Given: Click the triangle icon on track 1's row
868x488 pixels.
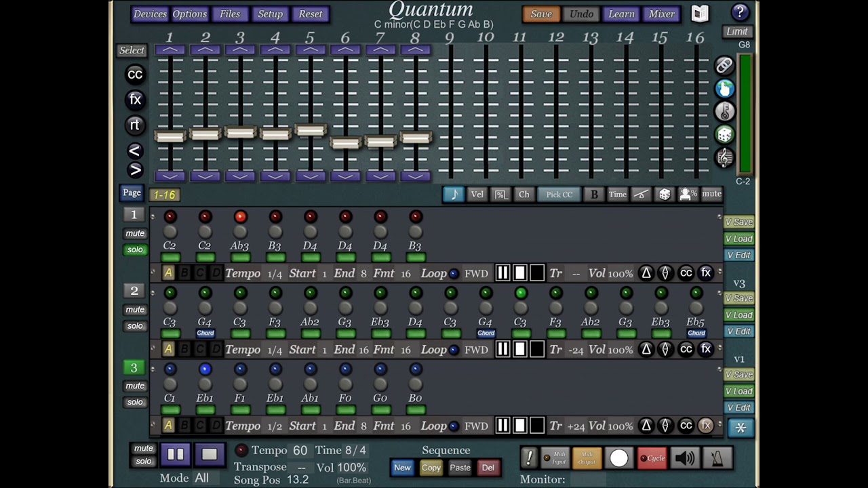Looking at the screenshot, I should (646, 273).
